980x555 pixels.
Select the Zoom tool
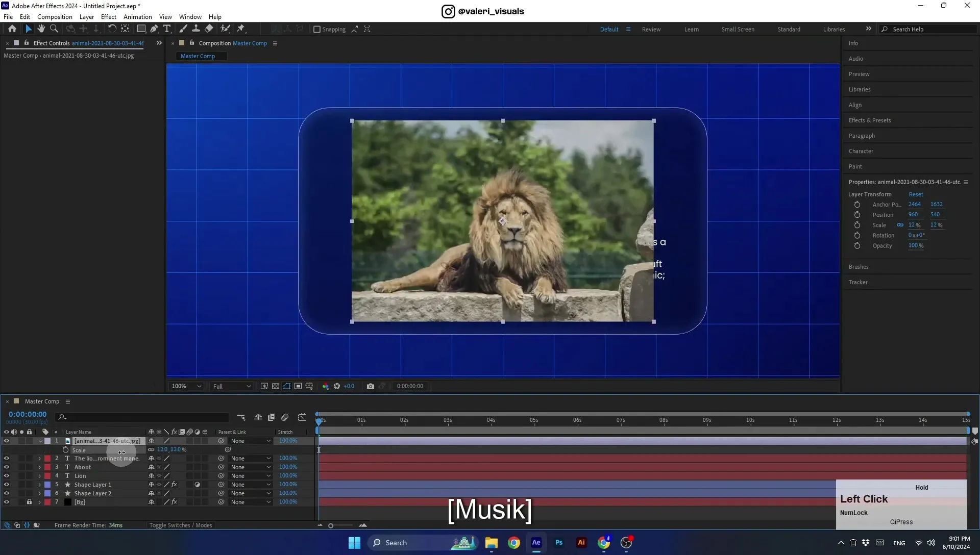pos(54,29)
